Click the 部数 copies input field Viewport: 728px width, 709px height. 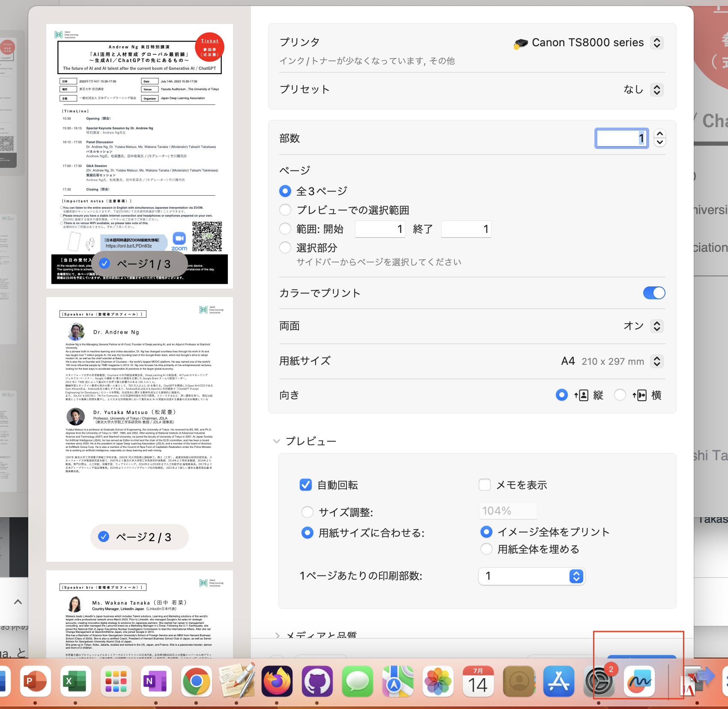(622, 138)
